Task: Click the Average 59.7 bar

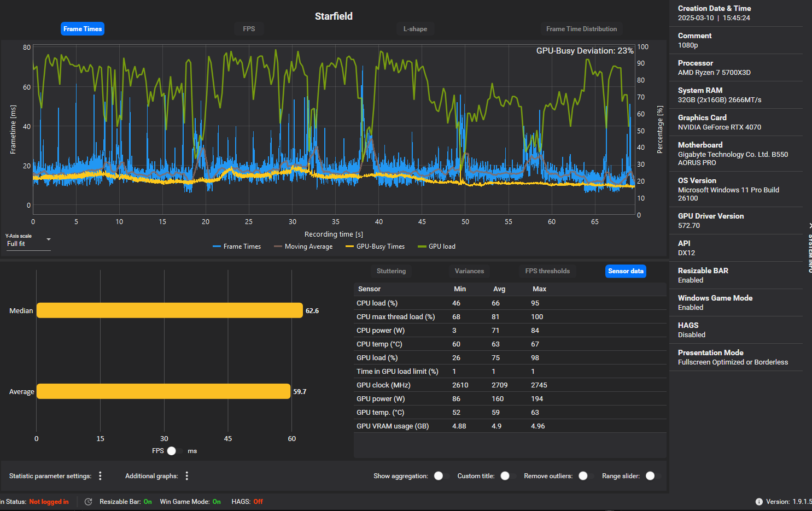Action: pos(163,391)
